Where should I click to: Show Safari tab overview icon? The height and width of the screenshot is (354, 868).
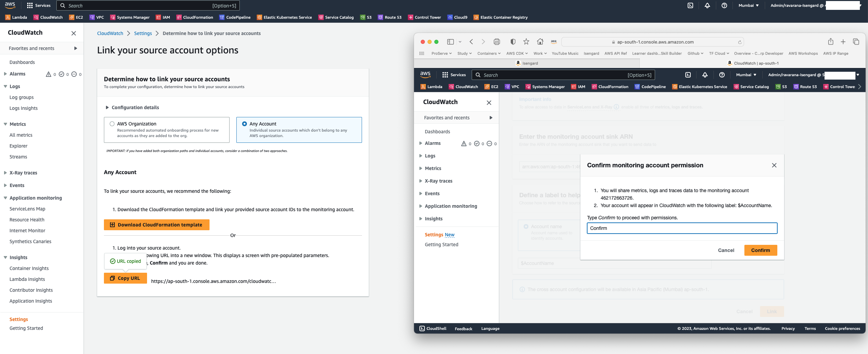(856, 42)
